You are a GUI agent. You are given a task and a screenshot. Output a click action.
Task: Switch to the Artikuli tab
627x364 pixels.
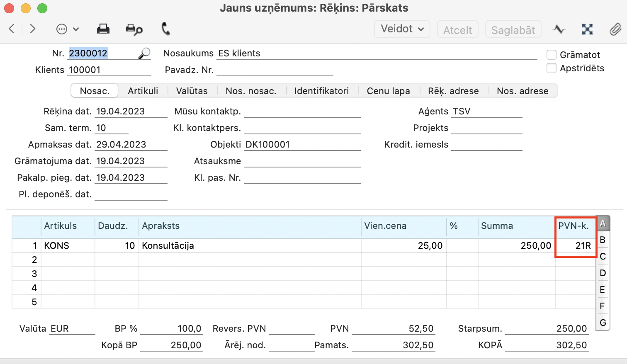point(143,91)
